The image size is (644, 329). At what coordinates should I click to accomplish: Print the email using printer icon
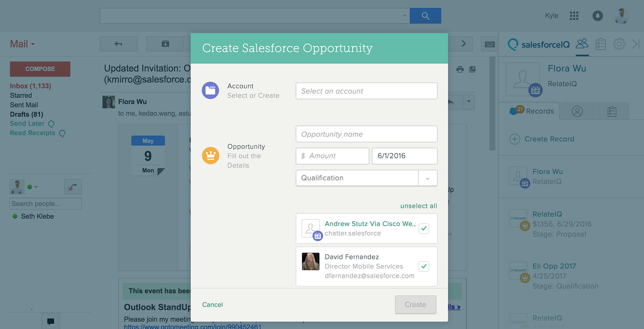click(x=460, y=69)
